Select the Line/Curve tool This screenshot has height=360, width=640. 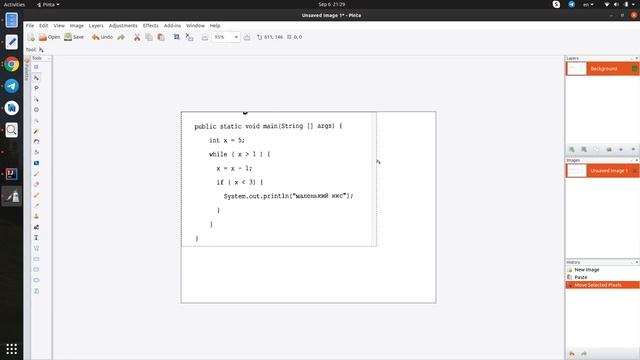36,248
